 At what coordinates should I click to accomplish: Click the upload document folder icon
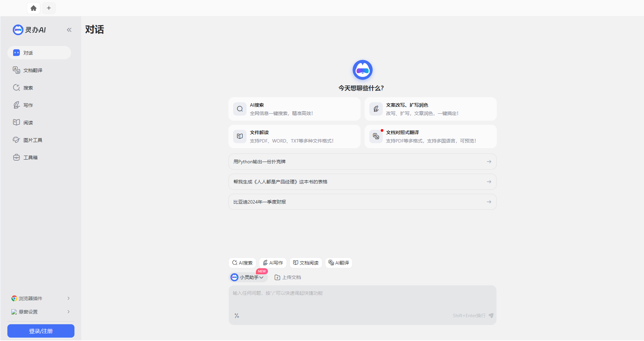pos(277,277)
